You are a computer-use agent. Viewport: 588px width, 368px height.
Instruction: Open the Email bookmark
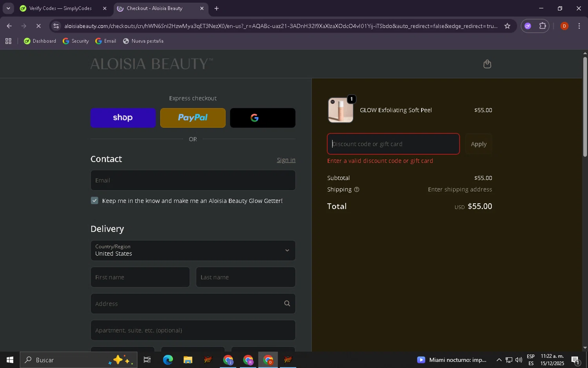point(106,41)
